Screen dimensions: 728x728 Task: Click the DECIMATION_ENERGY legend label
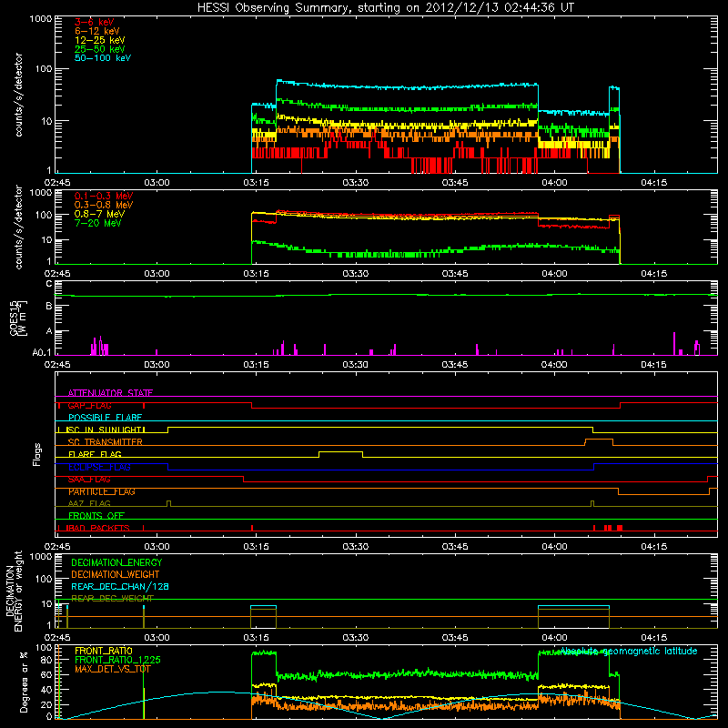pos(116,562)
